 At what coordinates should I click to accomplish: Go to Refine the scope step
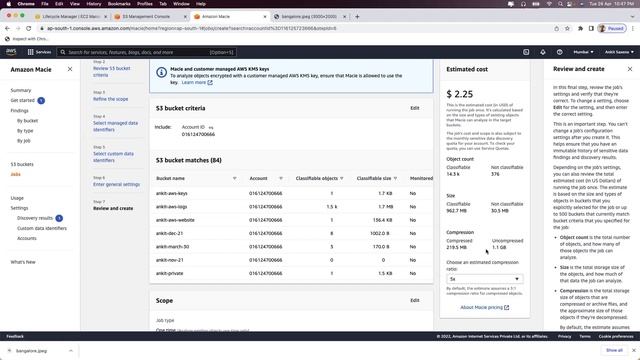click(x=111, y=99)
